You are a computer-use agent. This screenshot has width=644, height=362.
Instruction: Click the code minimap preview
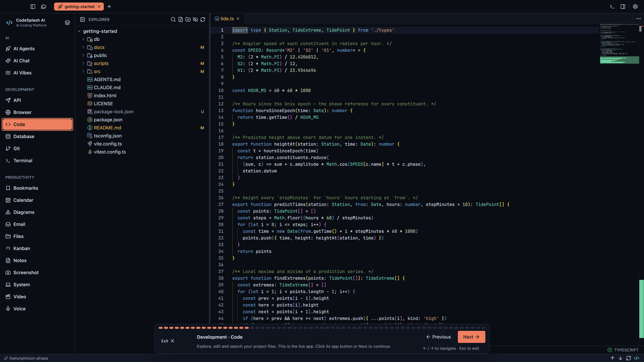click(619, 44)
